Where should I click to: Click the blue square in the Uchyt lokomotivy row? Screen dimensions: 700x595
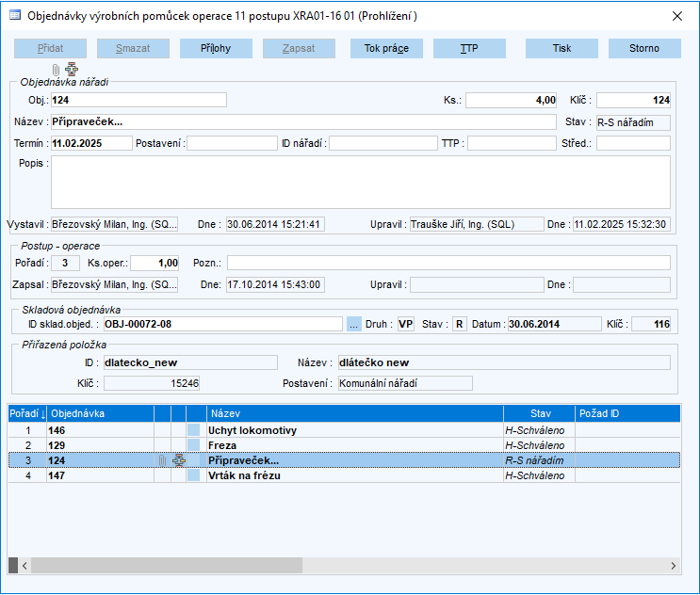(194, 430)
